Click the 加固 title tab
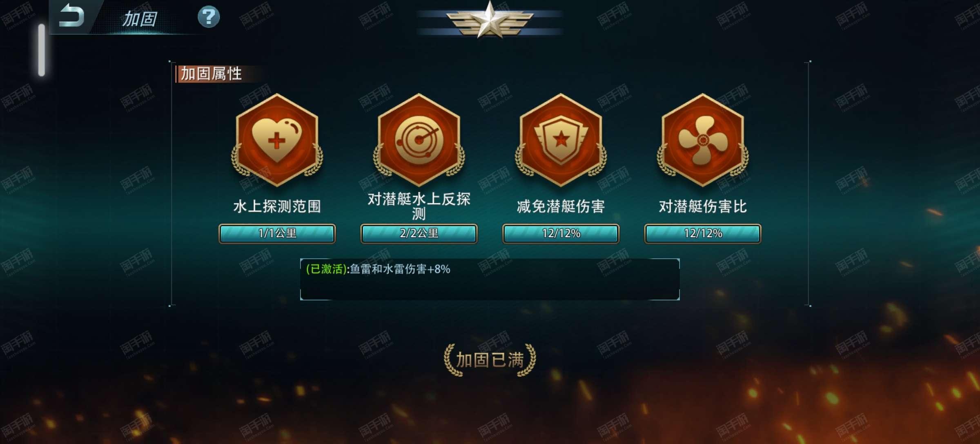The height and width of the screenshot is (444, 980). [139, 19]
